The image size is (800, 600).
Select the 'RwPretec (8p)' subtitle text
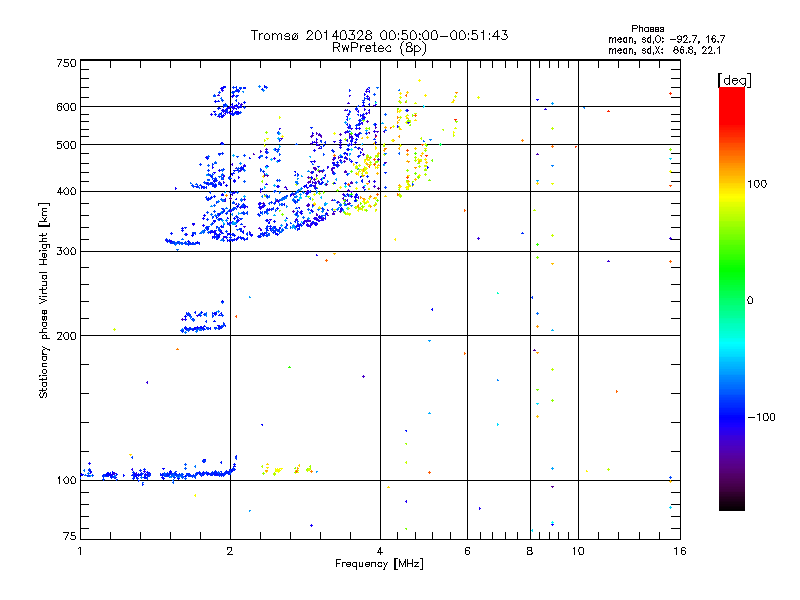[379, 48]
